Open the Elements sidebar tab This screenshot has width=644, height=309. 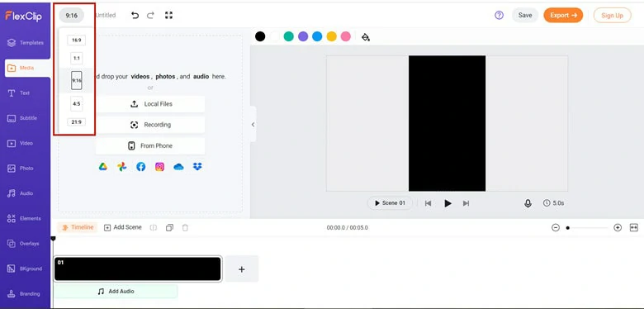coord(25,218)
